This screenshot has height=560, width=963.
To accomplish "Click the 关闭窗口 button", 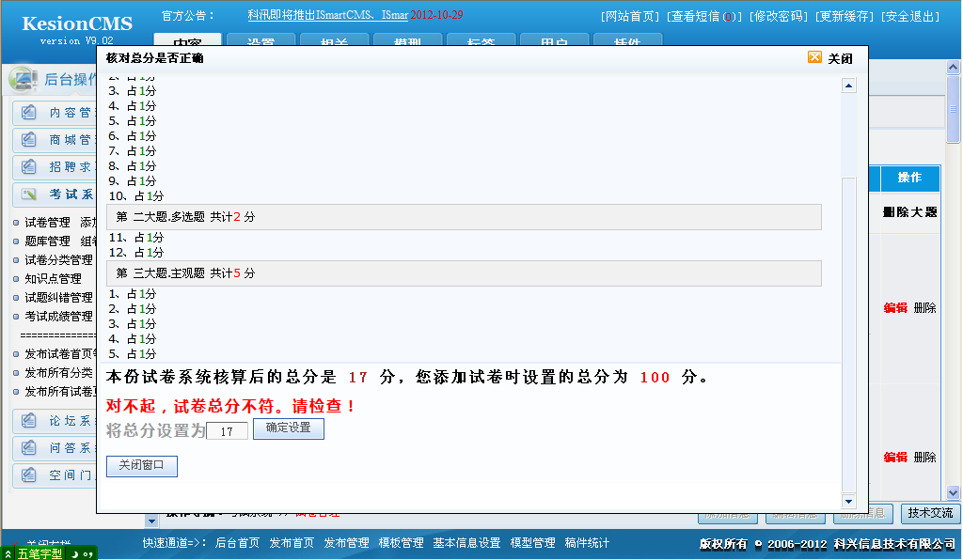I will coord(141,466).
